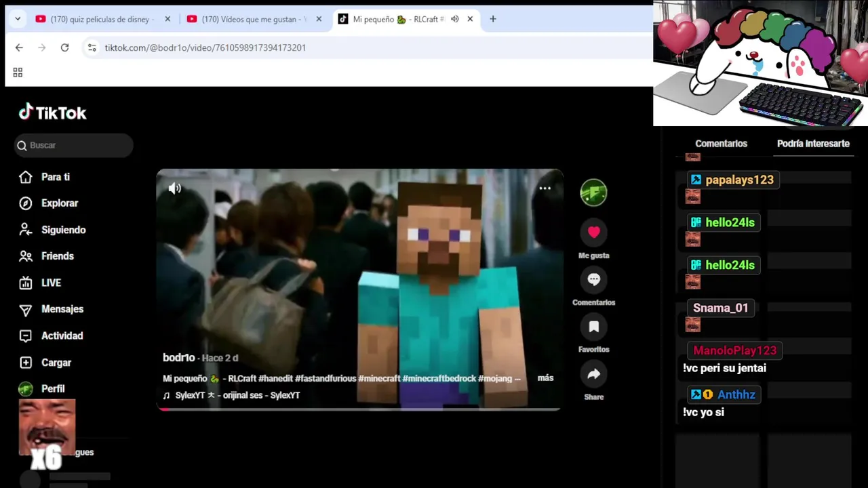
Task: Toggle the Me gusta heart button
Action: 593,232
